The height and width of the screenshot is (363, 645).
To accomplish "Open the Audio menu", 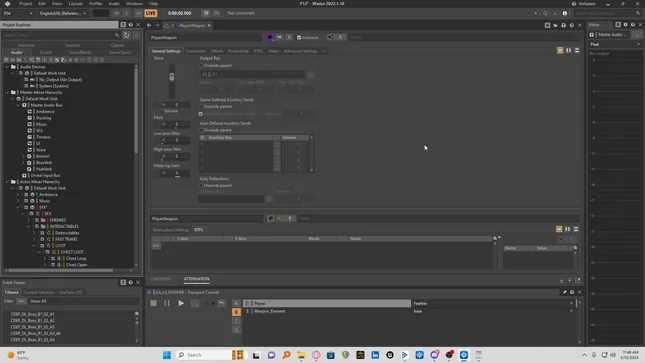I will click(114, 3).
